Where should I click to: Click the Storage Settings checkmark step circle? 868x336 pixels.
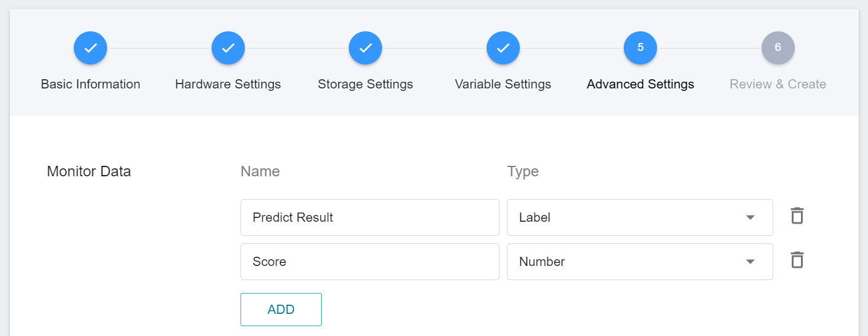point(365,48)
